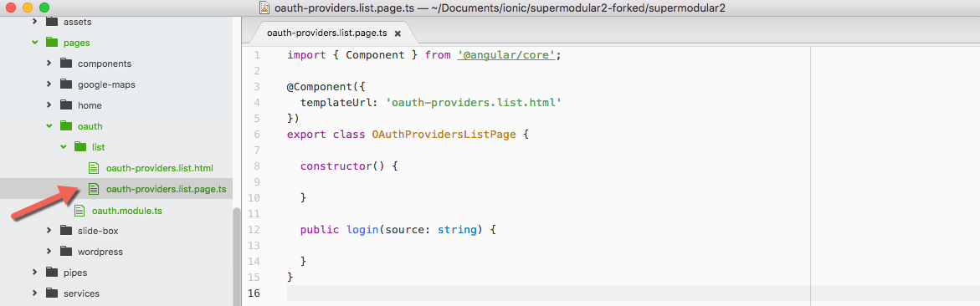Select the components folder label
The height and width of the screenshot is (306, 980).
pos(105,64)
